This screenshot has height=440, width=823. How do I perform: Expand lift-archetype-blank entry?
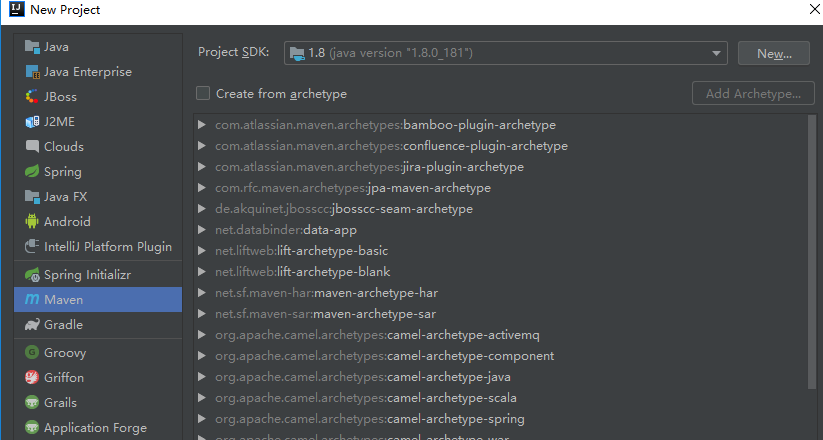click(x=202, y=272)
